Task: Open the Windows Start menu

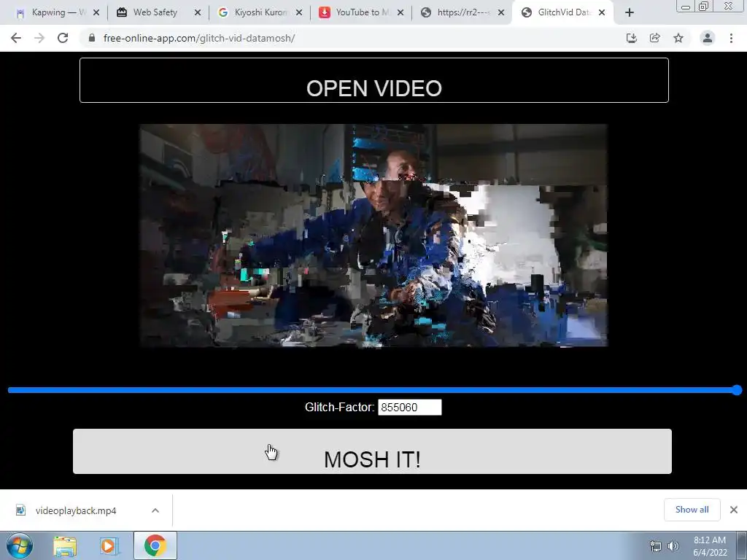Action: pos(20,545)
